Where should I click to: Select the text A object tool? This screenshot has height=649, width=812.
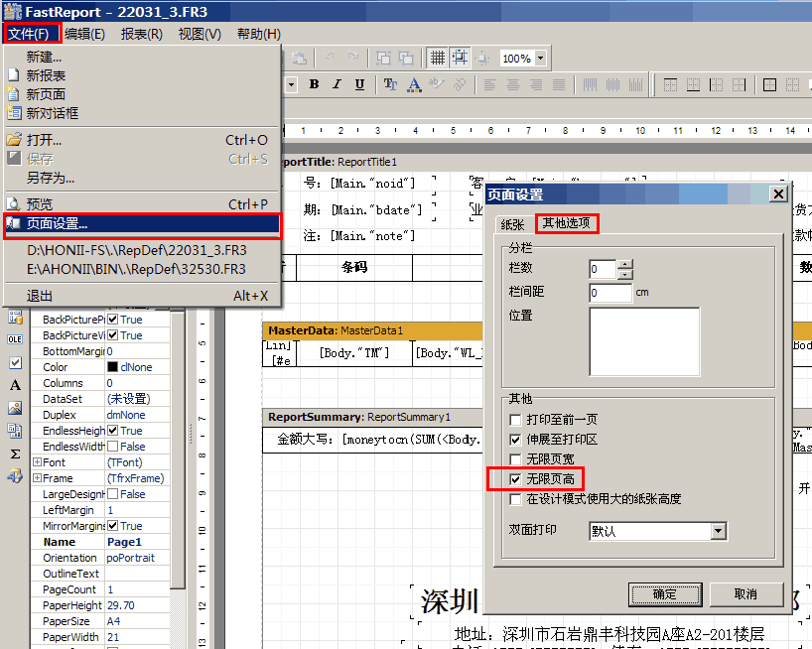[15, 385]
